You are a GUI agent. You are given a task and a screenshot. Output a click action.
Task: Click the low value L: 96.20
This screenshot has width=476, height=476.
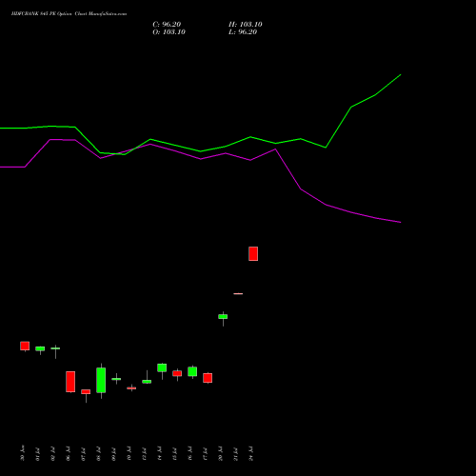(x=243, y=32)
